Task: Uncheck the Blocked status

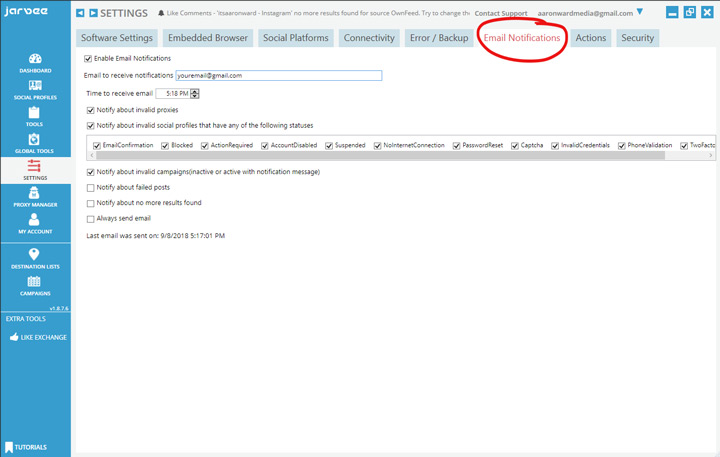Action: (x=165, y=146)
